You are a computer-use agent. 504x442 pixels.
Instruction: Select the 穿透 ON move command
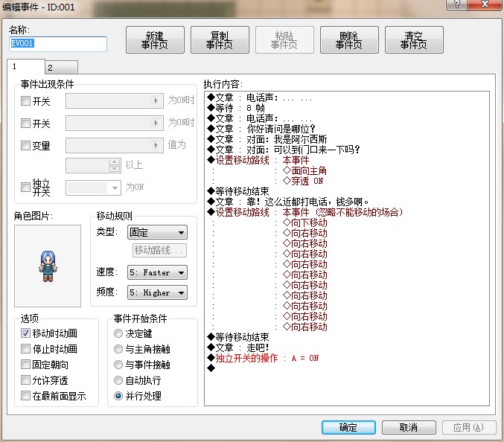click(303, 181)
